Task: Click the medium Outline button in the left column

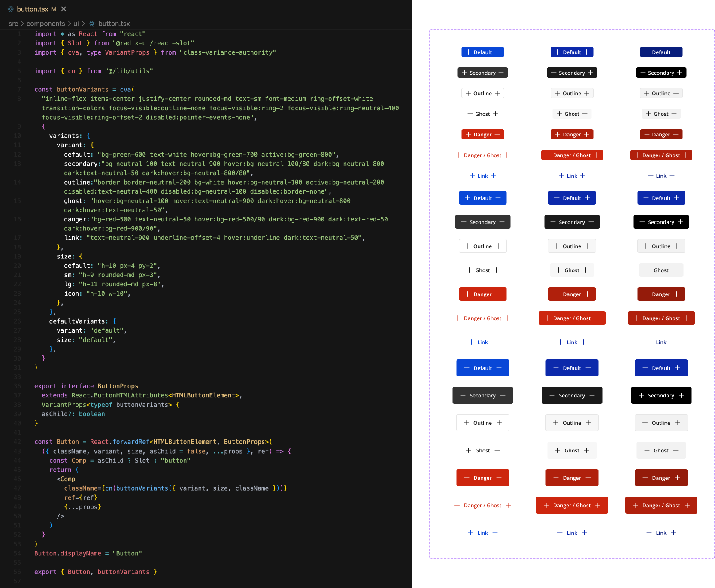Action: coord(483,246)
